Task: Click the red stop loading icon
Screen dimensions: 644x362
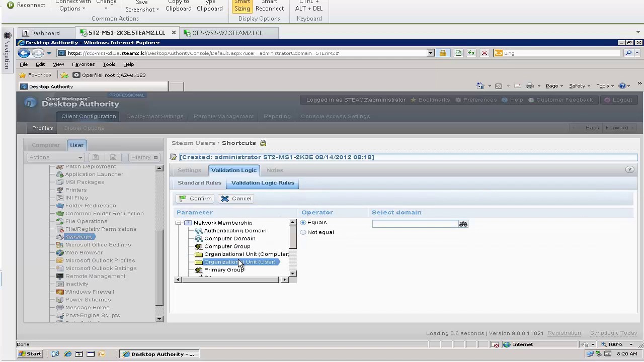Action: pyautogui.click(x=484, y=53)
